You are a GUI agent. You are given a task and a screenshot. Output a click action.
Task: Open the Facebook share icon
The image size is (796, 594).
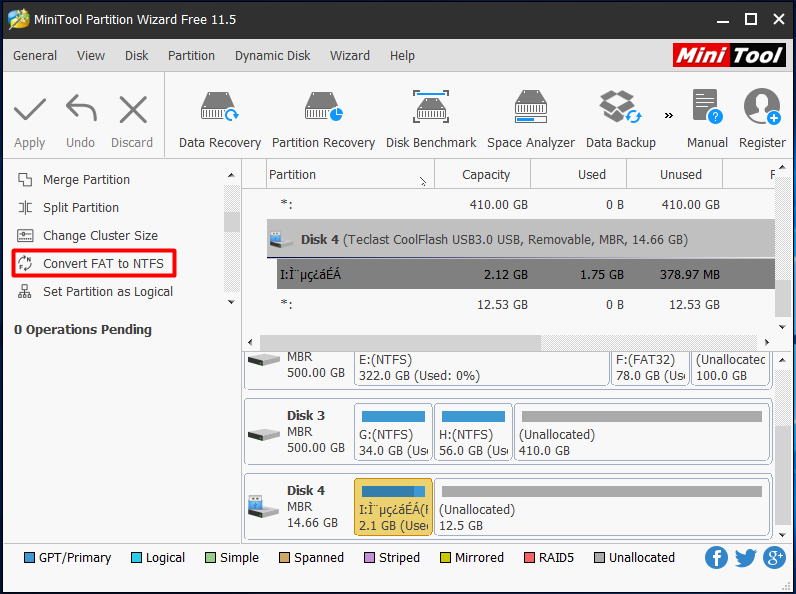point(716,557)
